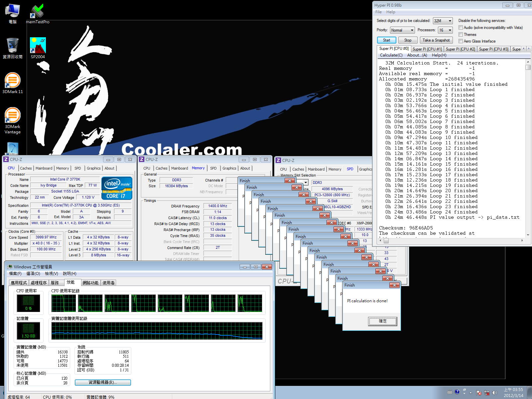Click the Windows 工作管理員 title bar icon
Screen dimensions: 532x399
[x=10, y=267]
